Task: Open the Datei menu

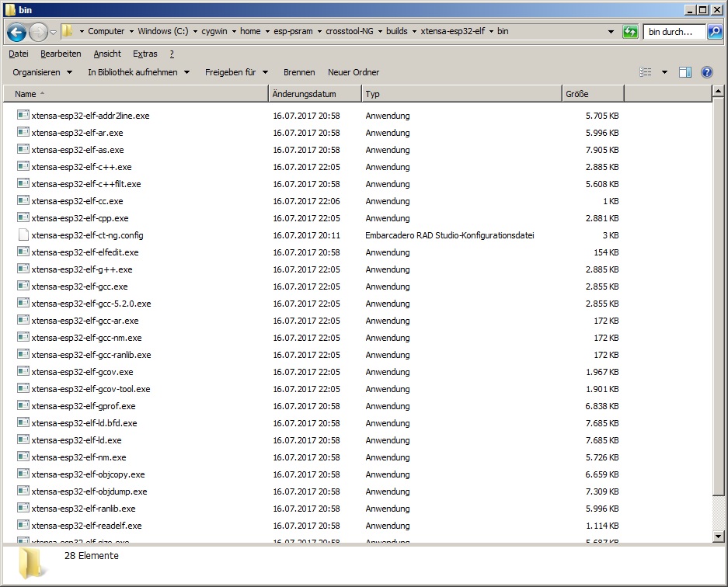Action: 19,54
